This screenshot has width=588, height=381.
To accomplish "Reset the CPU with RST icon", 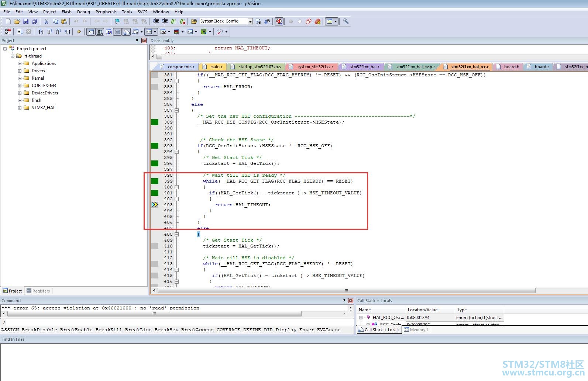I will pyautogui.click(x=8, y=32).
